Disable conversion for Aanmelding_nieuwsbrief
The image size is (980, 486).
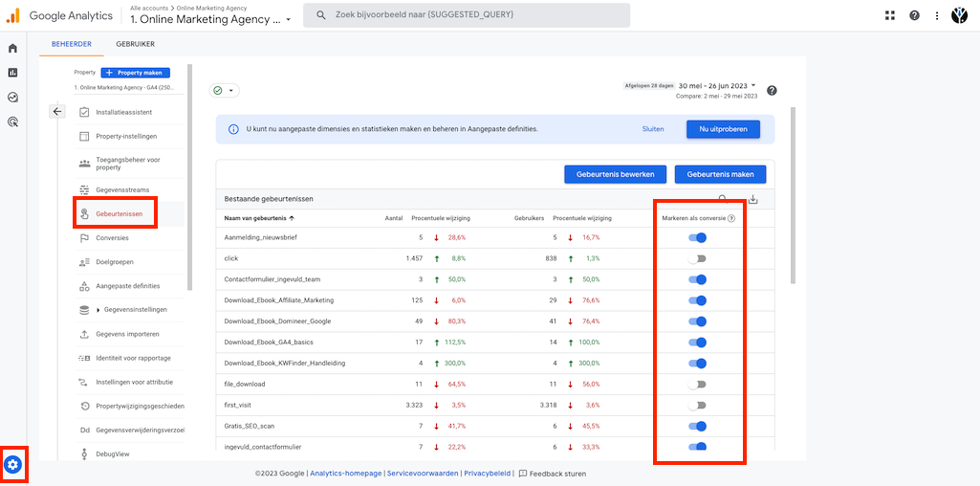point(697,237)
